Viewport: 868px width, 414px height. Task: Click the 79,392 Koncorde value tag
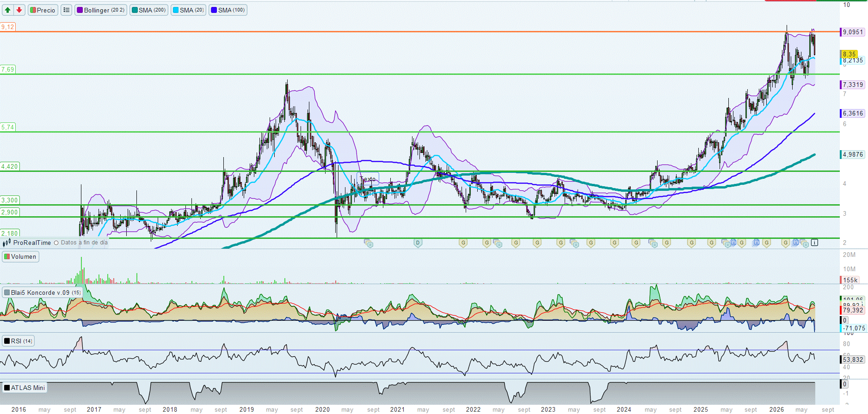[852, 310]
